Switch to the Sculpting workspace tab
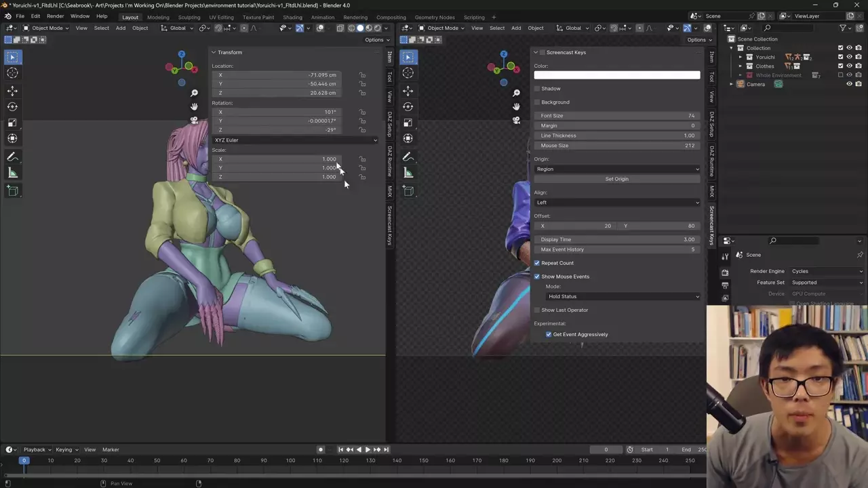868x488 pixels. tap(189, 17)
